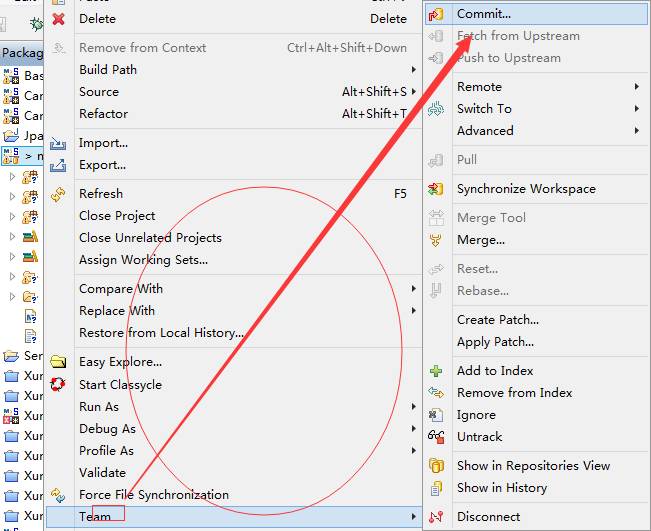651x531 pixels.
Task: Select the Ser folder in Package Explorer
Action: coord(22,356)
